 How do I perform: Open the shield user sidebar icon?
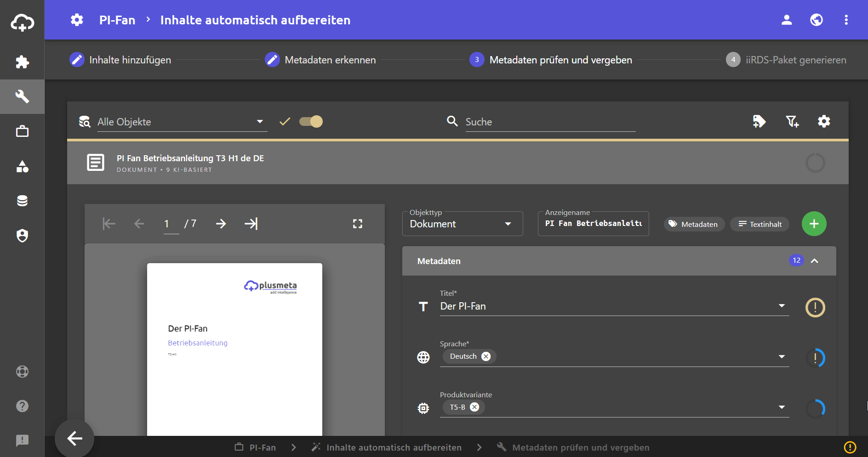[x=22, y=236]
